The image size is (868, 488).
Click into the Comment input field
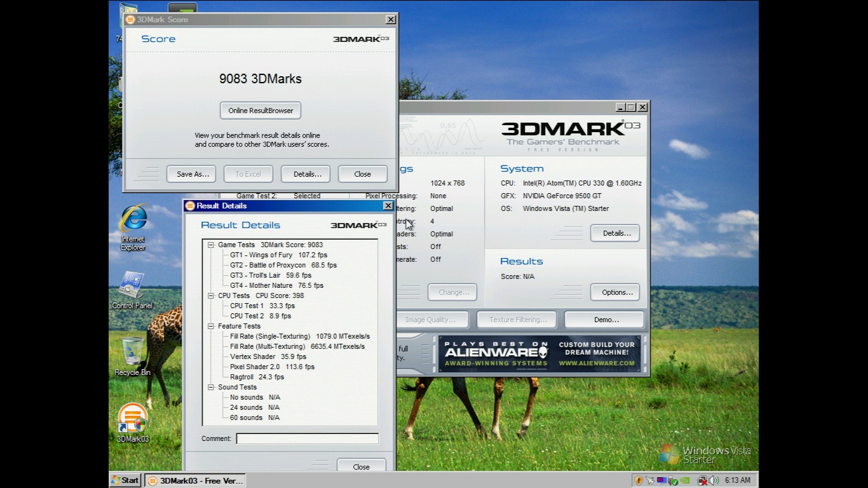[x=308, y=438]
